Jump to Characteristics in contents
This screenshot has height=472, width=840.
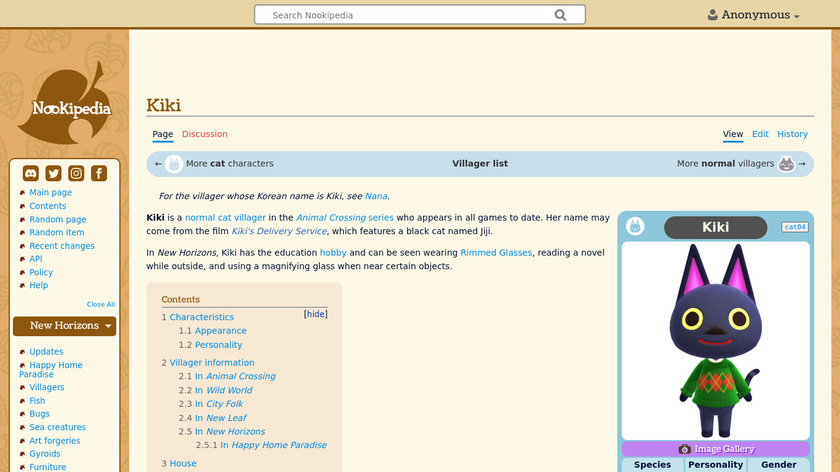(201, 317)
